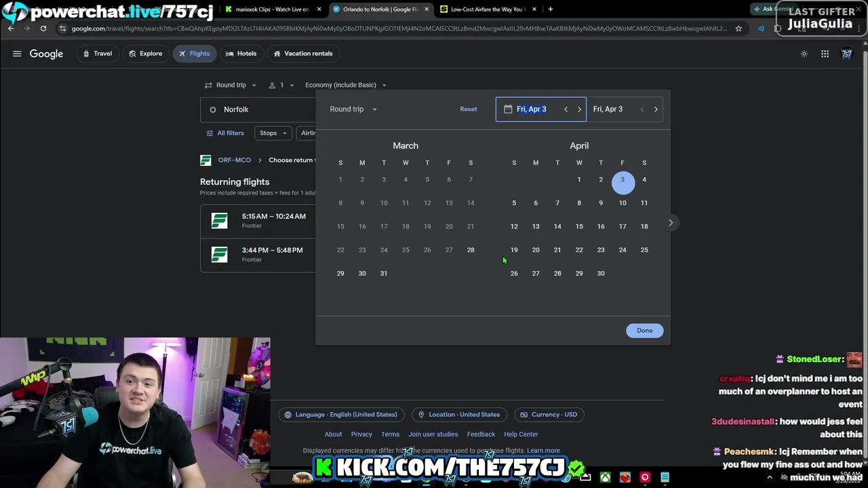The image size is (868, 488).
Task: Move return date forward one day
Action: 656,109
